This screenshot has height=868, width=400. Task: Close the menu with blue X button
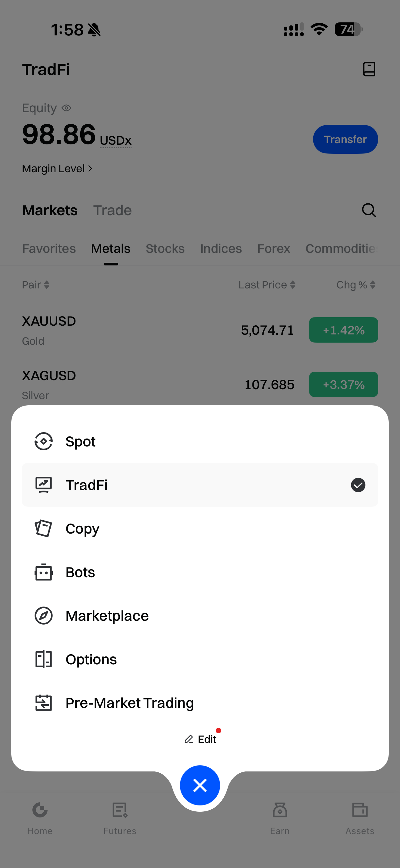[x=200, y=785]
